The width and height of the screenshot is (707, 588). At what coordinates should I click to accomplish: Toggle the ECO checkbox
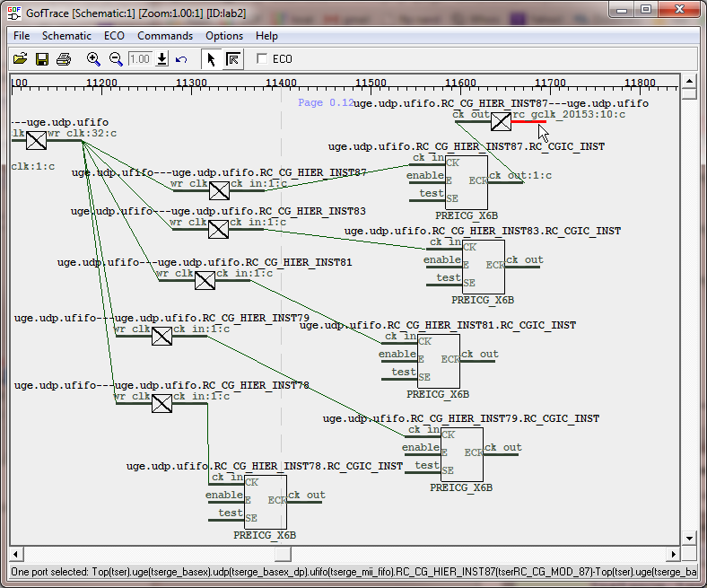click(x=262, y=59)
